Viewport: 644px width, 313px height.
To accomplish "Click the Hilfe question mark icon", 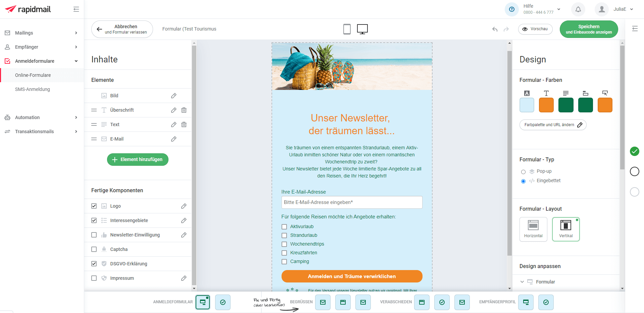I will coord(511,9).
